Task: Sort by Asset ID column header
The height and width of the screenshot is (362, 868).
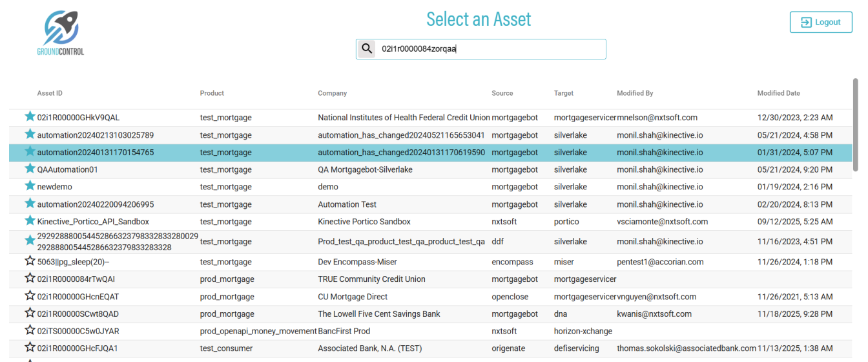Action: point(50,93)
